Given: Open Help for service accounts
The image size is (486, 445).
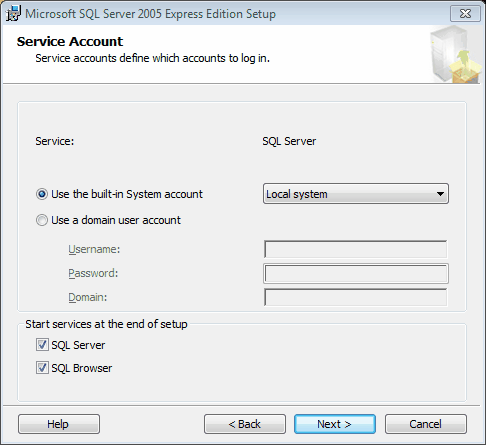Looking at the screenshot, I should pyautogui.click(x=59, y=424).
